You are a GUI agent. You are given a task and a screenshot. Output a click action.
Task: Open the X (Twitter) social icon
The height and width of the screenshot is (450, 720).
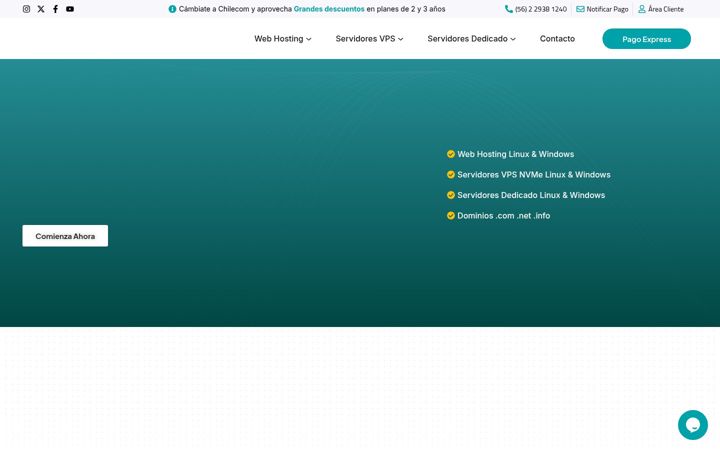[x=41, y=9]
